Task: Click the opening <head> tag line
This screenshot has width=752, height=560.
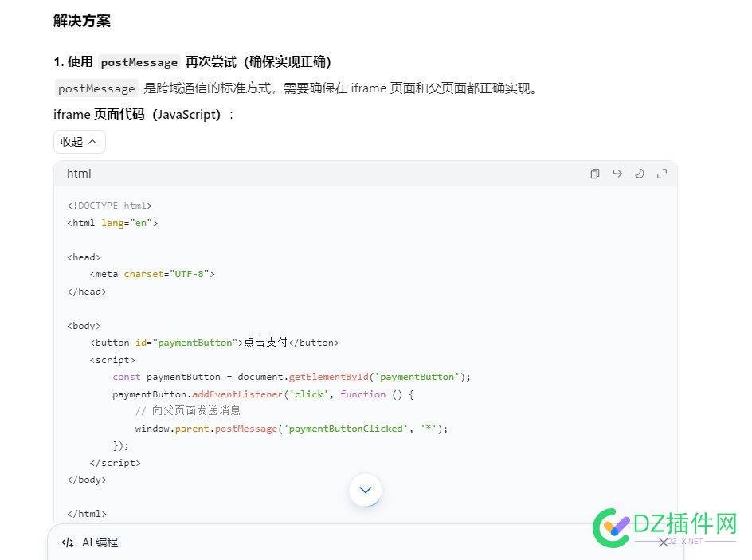Action: 84,257
